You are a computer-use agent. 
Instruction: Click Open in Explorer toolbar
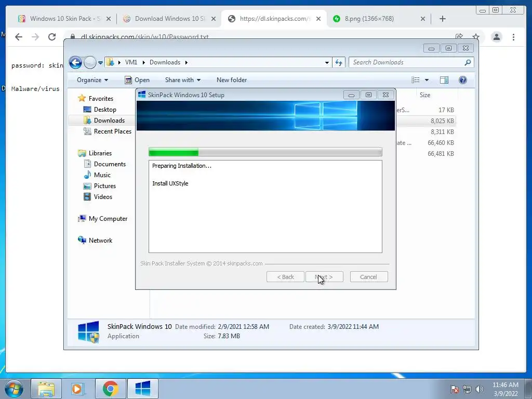pos(137,80)
